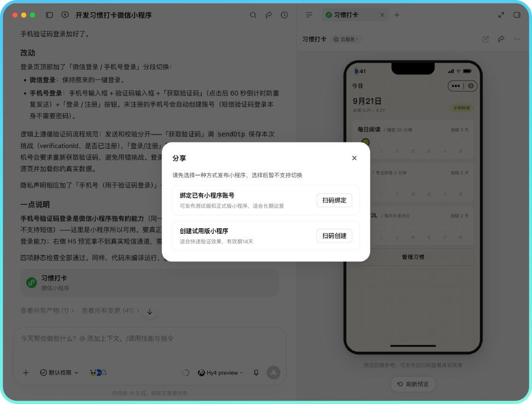The height and width of the screenshot is (404, 532).
Task: Click the 每日阅读 habit title
Action: [369, 129]
